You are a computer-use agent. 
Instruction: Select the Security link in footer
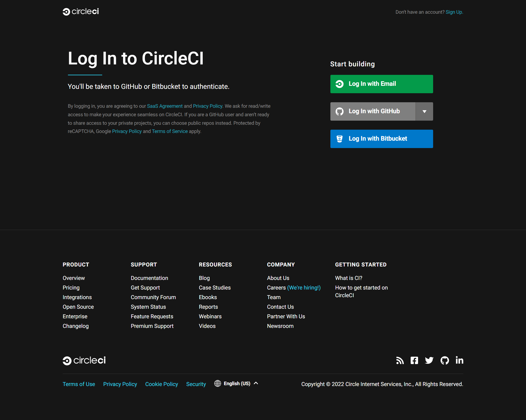tap(196, 384)
